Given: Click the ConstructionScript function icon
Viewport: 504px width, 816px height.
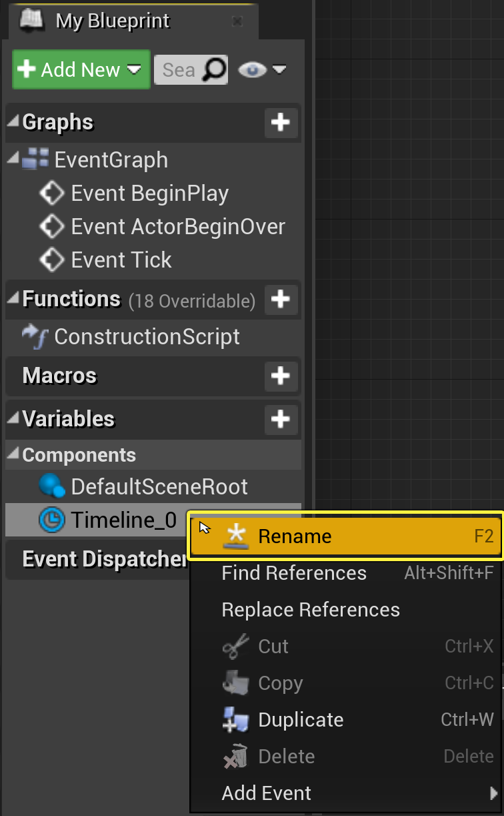Looking at the screenshot, I should (35, 336).
